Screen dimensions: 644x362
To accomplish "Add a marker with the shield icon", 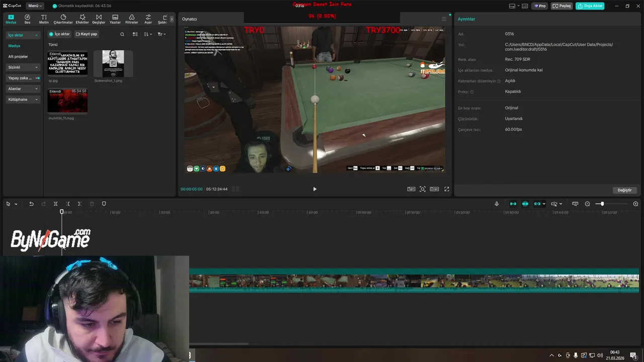I will click(104, 204).
